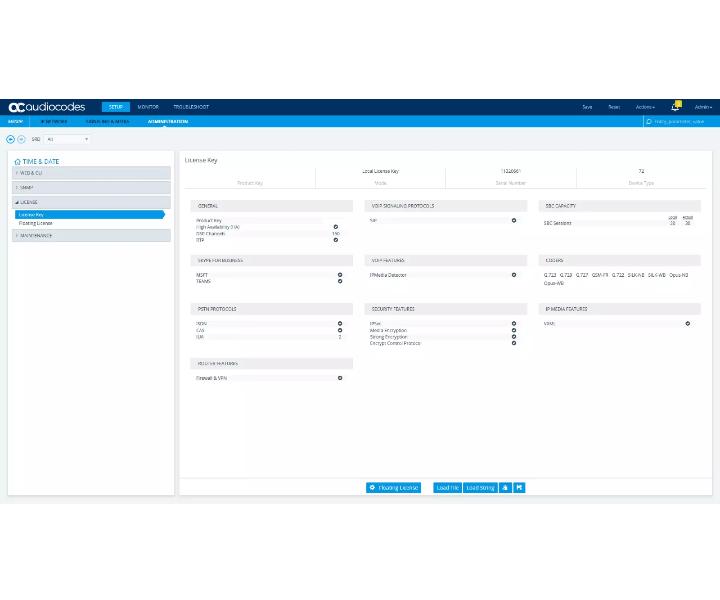720x600 pixels.
Task: Switch to the MONITOR menu
Action: [148, 107]
